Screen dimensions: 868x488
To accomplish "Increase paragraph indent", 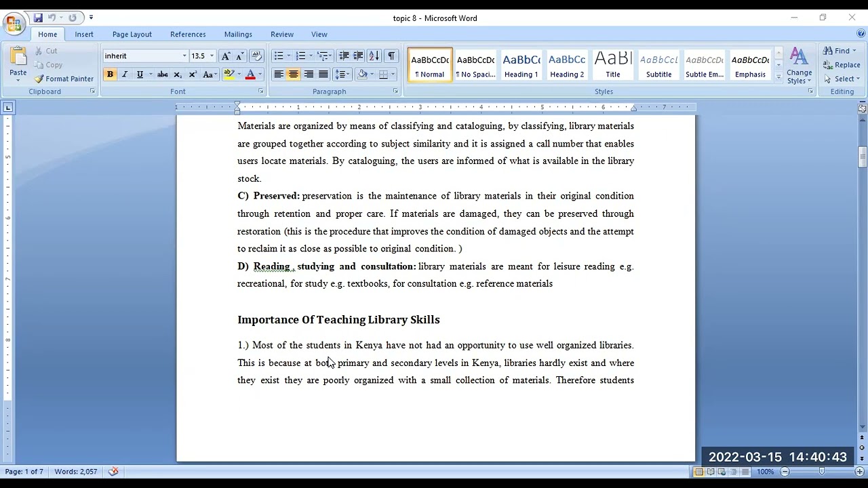I will (358, 56).
